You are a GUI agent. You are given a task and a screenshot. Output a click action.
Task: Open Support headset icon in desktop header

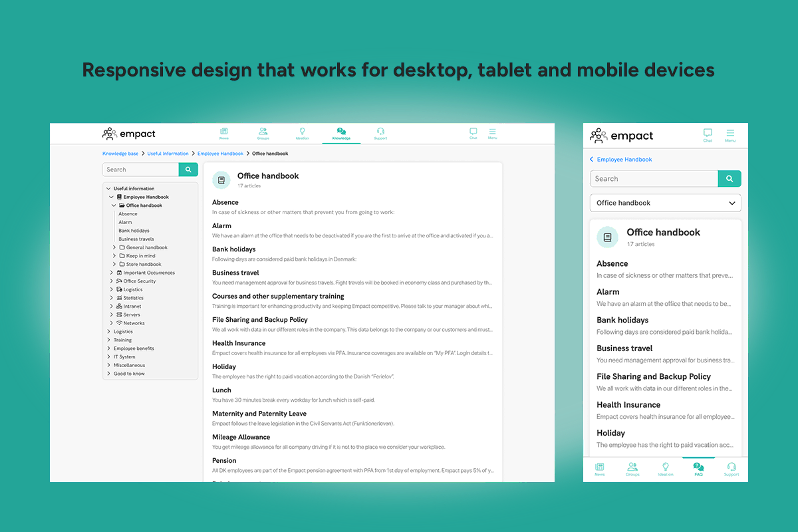pos(380,133)
